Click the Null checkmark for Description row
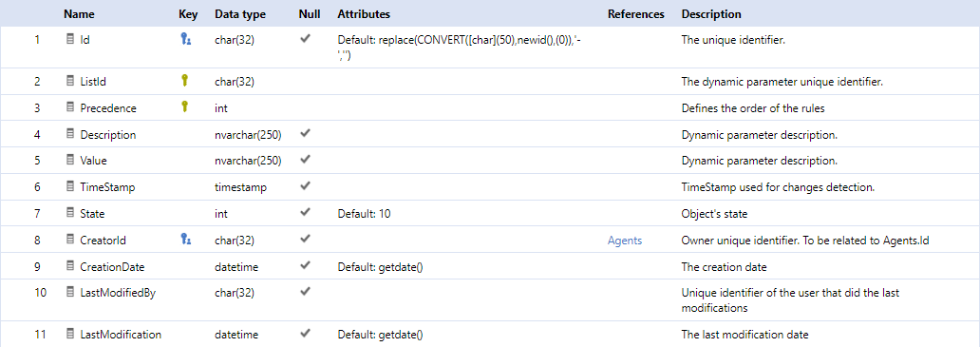 tap(306, 134)
